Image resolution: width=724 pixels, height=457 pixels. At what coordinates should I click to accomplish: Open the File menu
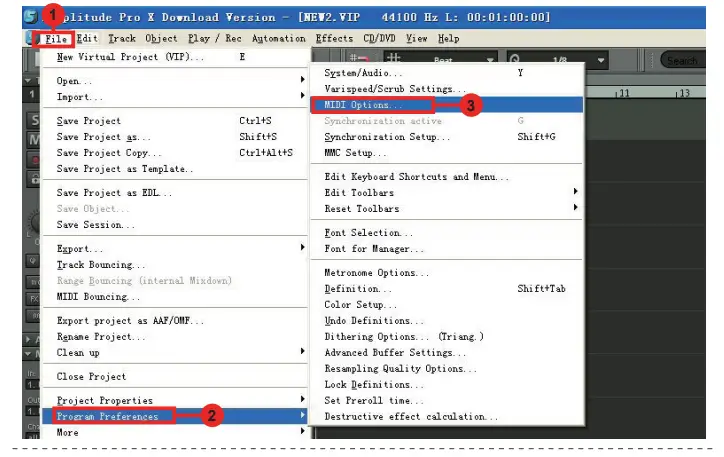click(55, 39)
